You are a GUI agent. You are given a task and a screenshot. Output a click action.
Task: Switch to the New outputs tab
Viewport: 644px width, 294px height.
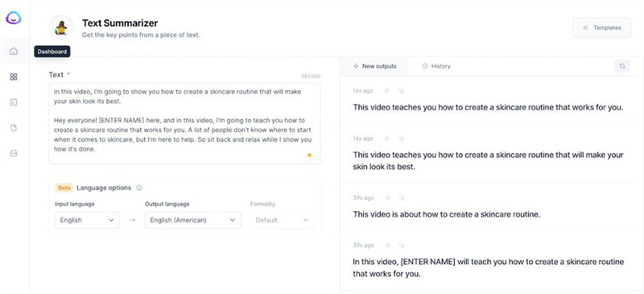click(374, 66)
